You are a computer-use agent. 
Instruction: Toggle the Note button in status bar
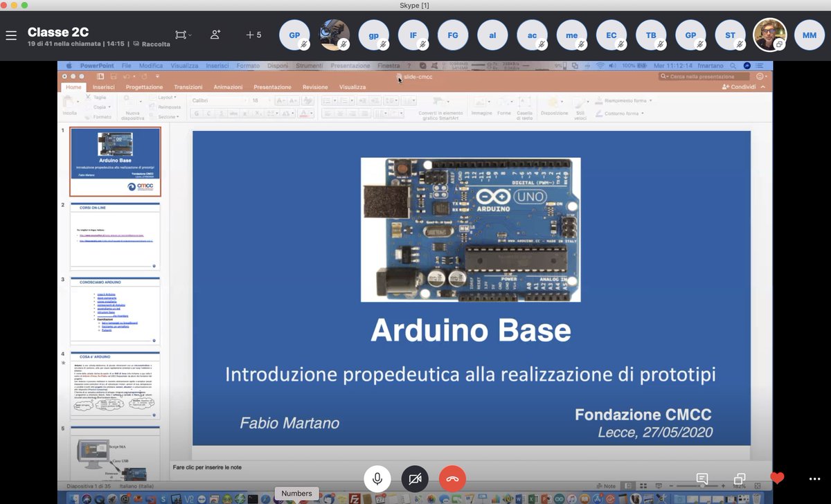coord(606,486)
